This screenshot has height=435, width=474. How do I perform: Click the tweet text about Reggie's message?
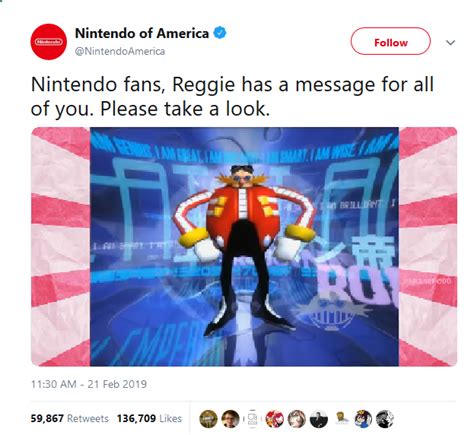pos(232,97)
